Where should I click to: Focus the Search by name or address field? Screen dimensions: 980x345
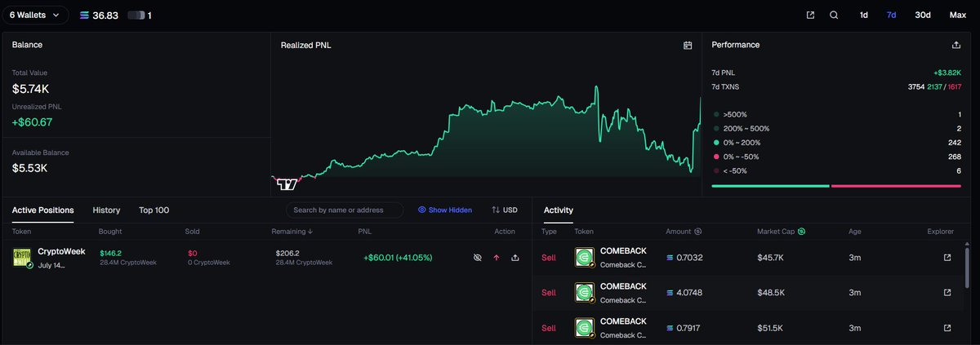tap(345, 210)
